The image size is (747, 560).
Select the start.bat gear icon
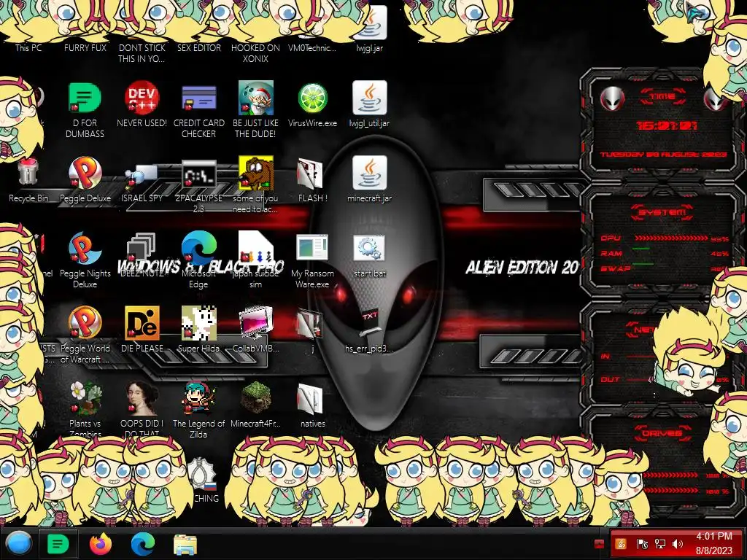[369, 248]
